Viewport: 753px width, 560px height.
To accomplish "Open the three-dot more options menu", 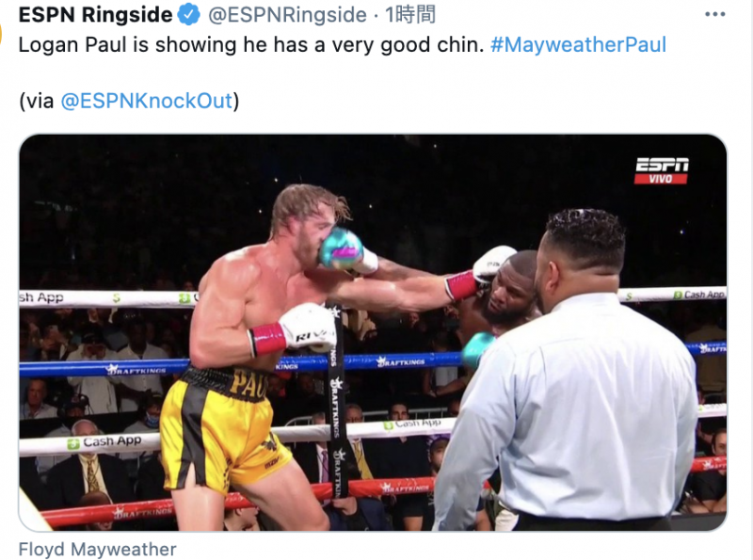I will (x=714, y=14).
